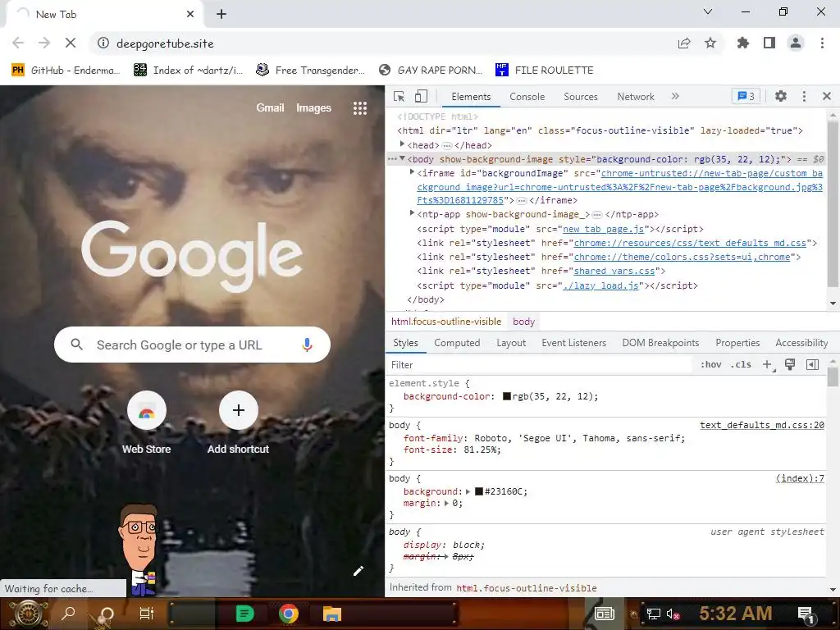The width and height of the screenshot is (840, 630).
Task: Click the stop loading X button
Action: (71, 43)
